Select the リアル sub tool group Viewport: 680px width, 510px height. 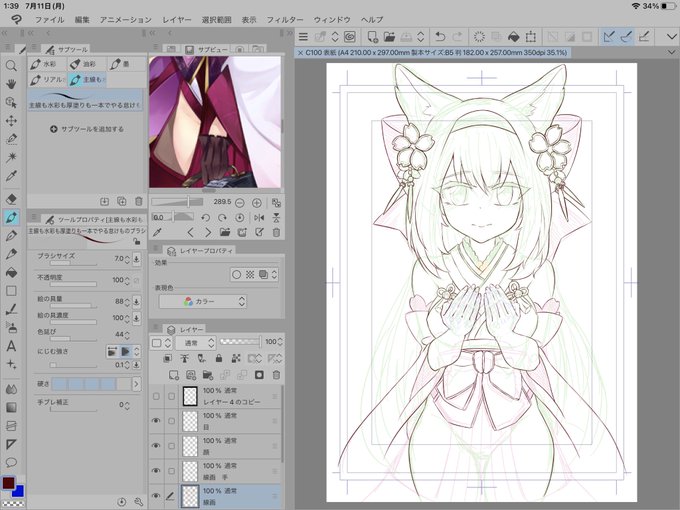coord(48,79)
